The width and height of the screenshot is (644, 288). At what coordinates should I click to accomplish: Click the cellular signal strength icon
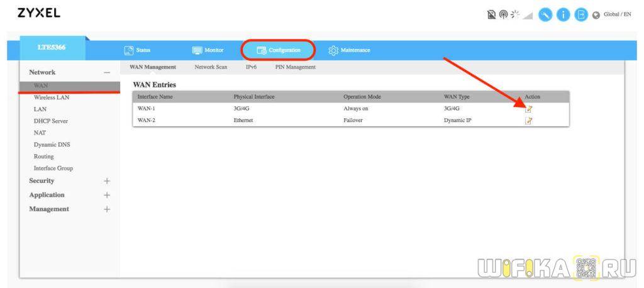click(x=528, y=16)
